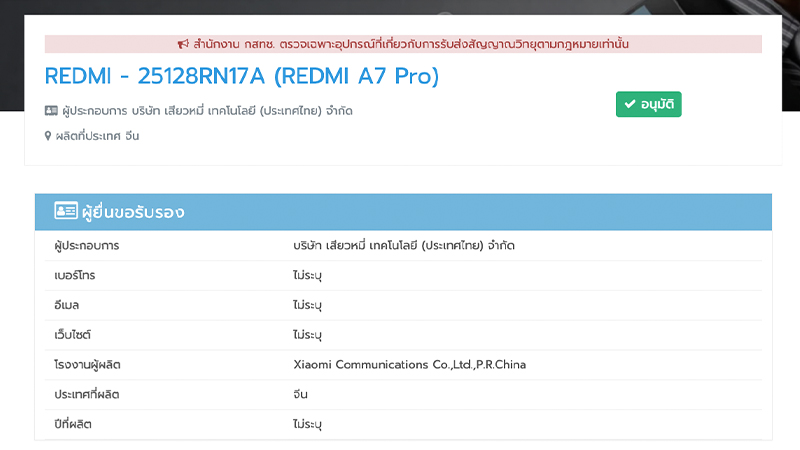The image size is (800, 450).
Task: Select the ผู้ยื่นขอรับรอง section heading
Action: point(133,212)
